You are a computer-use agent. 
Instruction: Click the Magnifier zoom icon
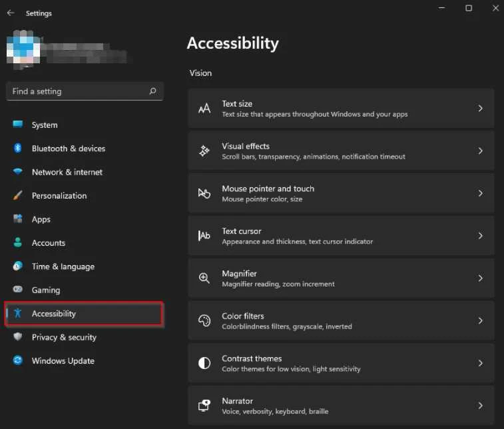(204, 278)
